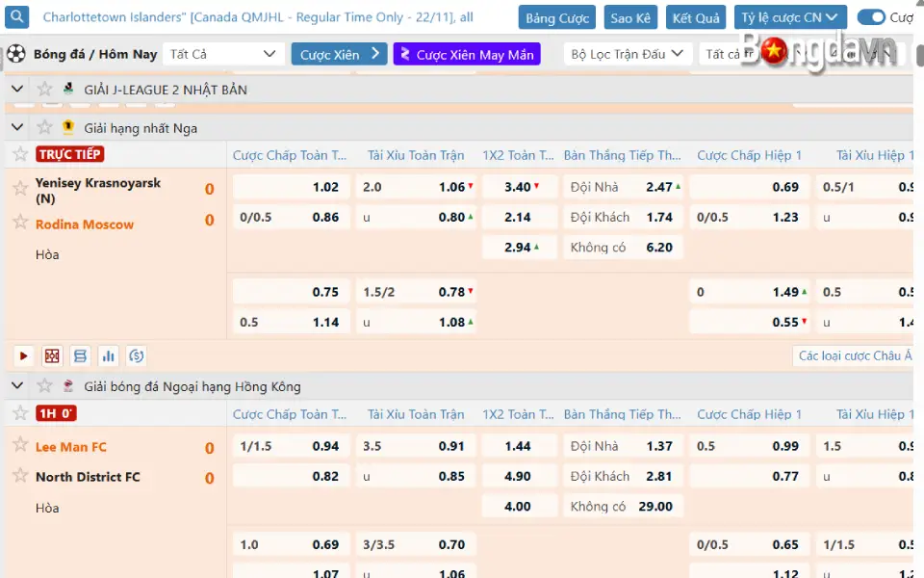This screenshot has width=924, height=578.
Task: Open the stacked lines list icon
Action: (80, 356)
